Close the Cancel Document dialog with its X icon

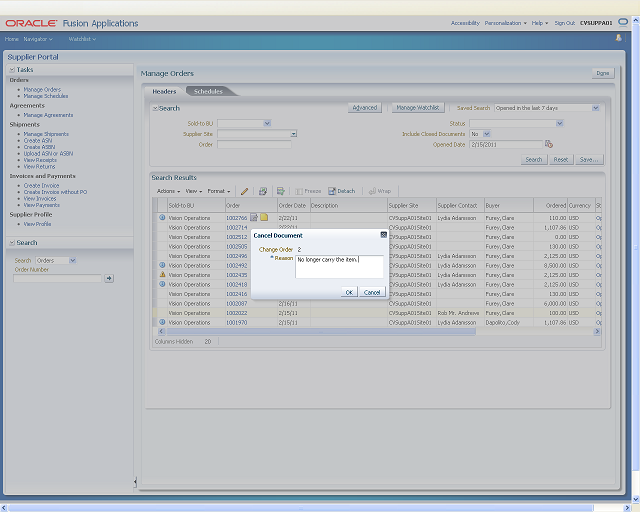[383, 235]
